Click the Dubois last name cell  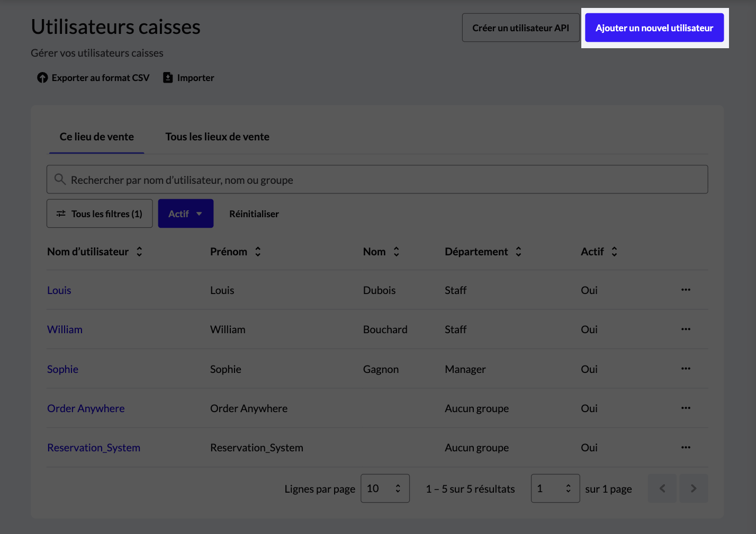tap(379, 290)
